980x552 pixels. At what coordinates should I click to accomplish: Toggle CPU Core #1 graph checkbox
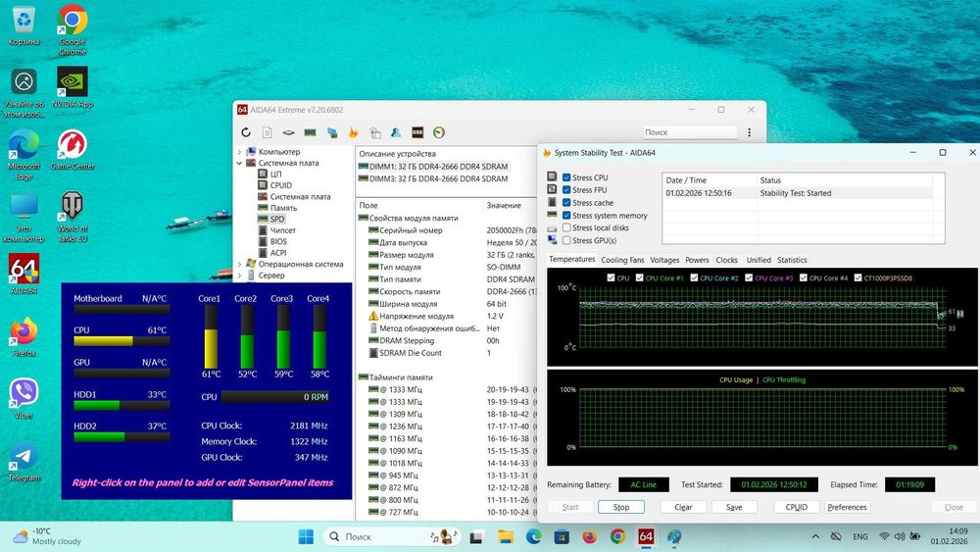pos(639,277)
